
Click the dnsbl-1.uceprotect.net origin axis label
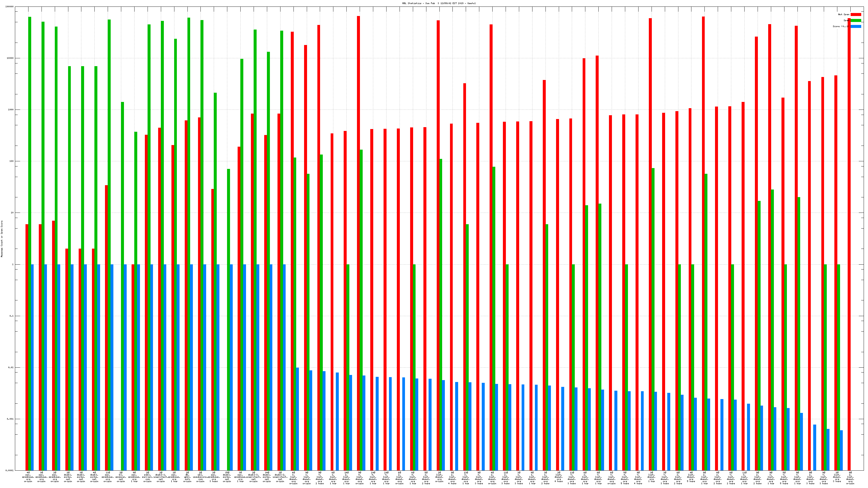161,477
